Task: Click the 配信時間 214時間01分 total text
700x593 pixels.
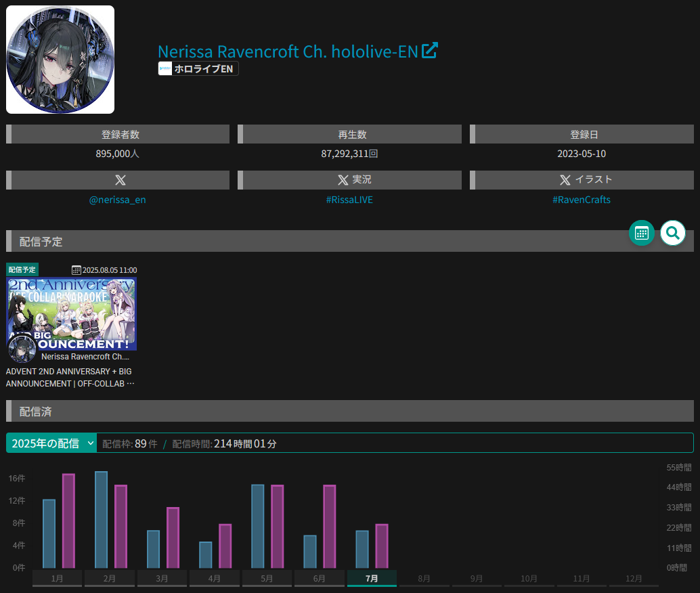Action: (x=224, y=443)
